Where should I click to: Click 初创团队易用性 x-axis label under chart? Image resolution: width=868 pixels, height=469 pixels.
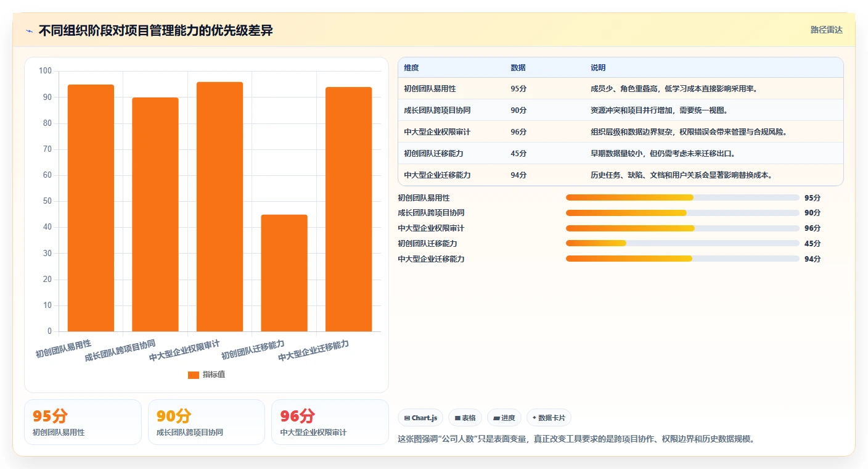click(x=63, y=349)
